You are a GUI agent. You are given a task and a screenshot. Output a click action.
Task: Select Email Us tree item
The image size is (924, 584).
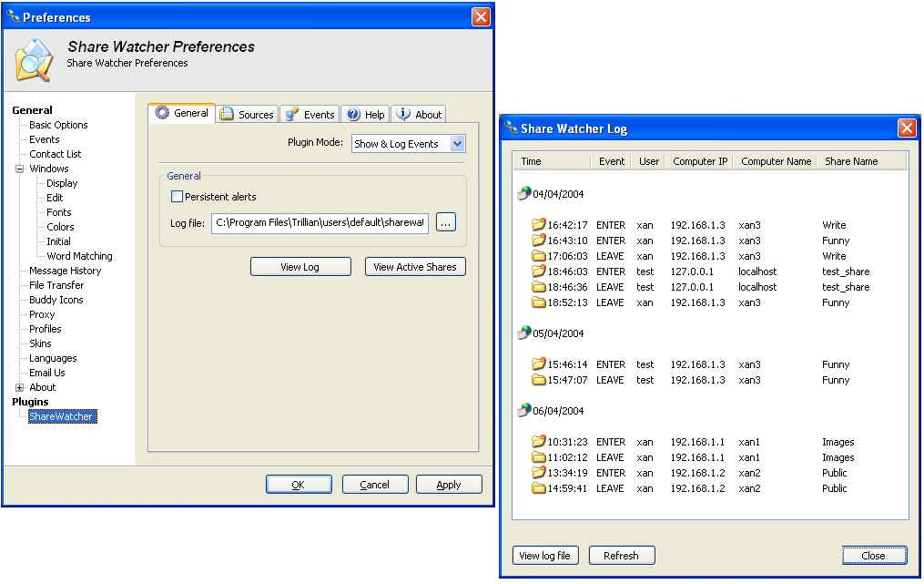pyautogui.click(x=47, y=373)
